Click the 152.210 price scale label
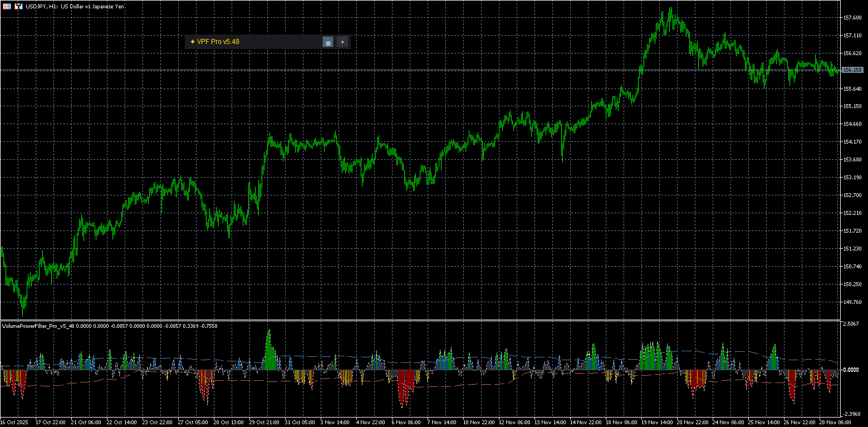Screen dimensions: 868x427 852,213
